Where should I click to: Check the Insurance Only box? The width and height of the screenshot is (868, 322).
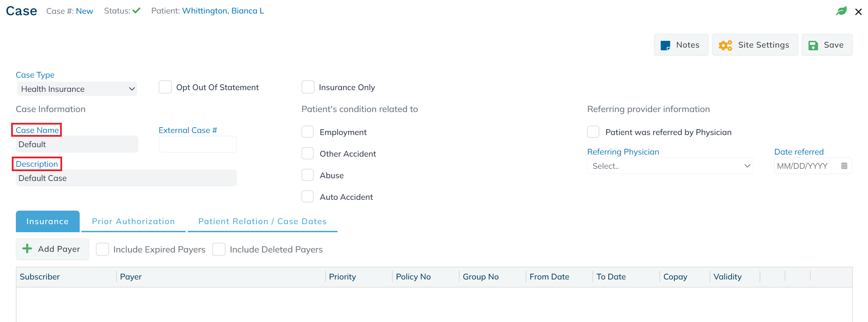pyautogui.click(x=308, y=87)
